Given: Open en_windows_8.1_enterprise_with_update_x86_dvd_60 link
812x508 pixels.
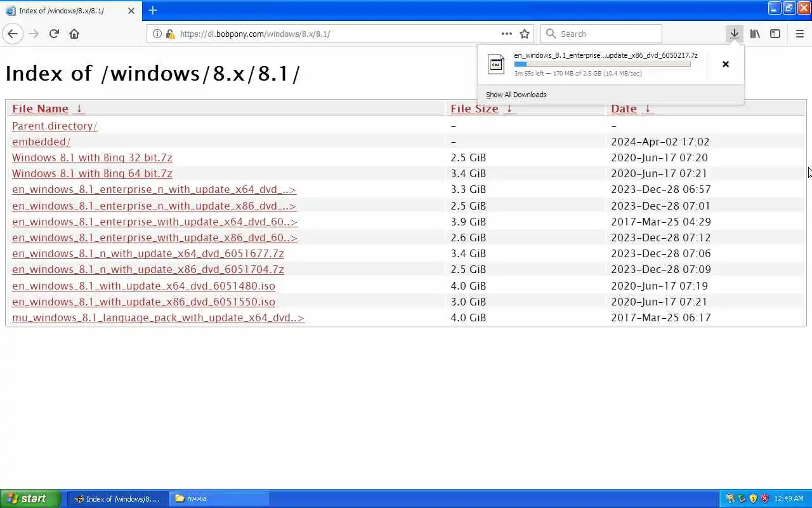Looking at the screenshot, I should pyautogui.click(x=155, y=237).
